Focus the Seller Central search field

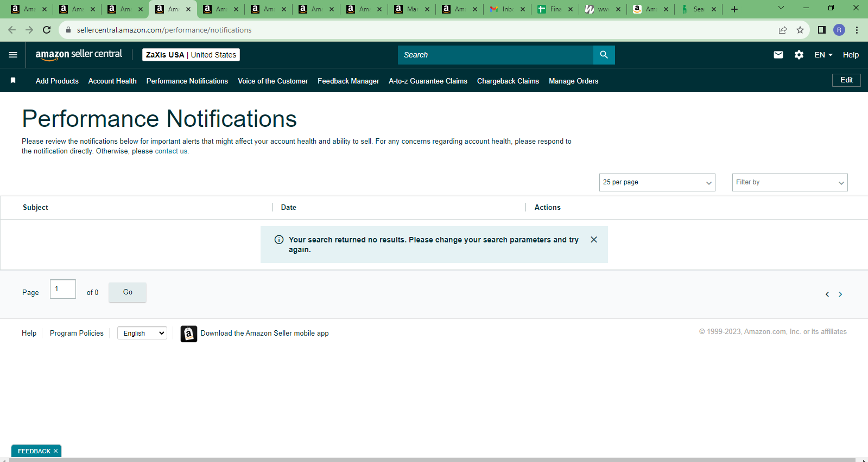click(x=496, y=55)
